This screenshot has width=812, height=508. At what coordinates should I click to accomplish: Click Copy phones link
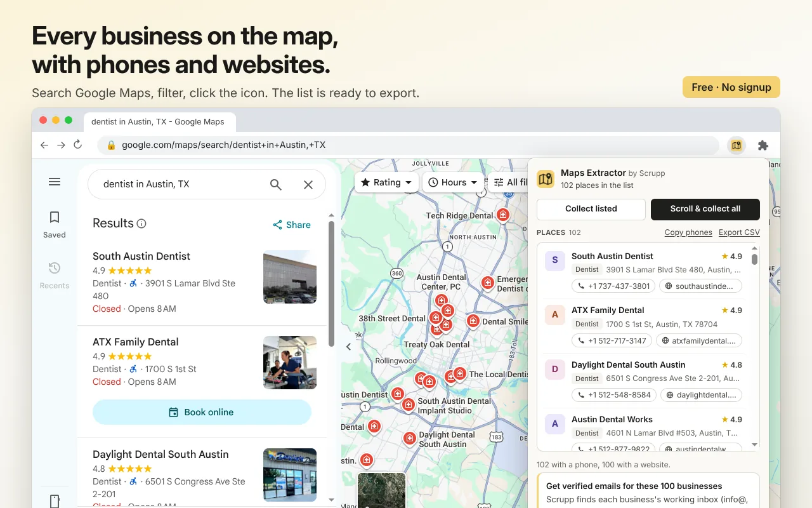tap(688, 232)
